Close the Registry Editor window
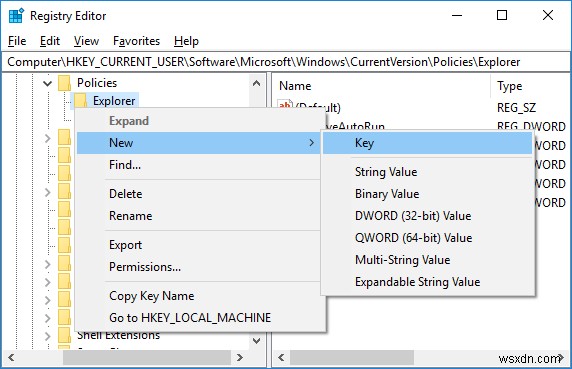The width and height of the screenshot is (572, 369). click(x=548, y=15)
